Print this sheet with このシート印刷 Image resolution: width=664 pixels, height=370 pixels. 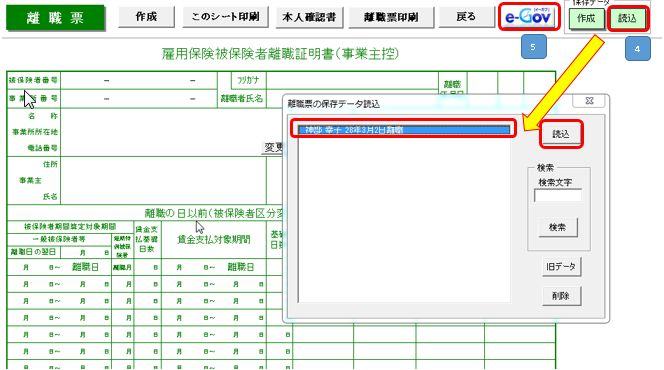click(x=225, y=17)
